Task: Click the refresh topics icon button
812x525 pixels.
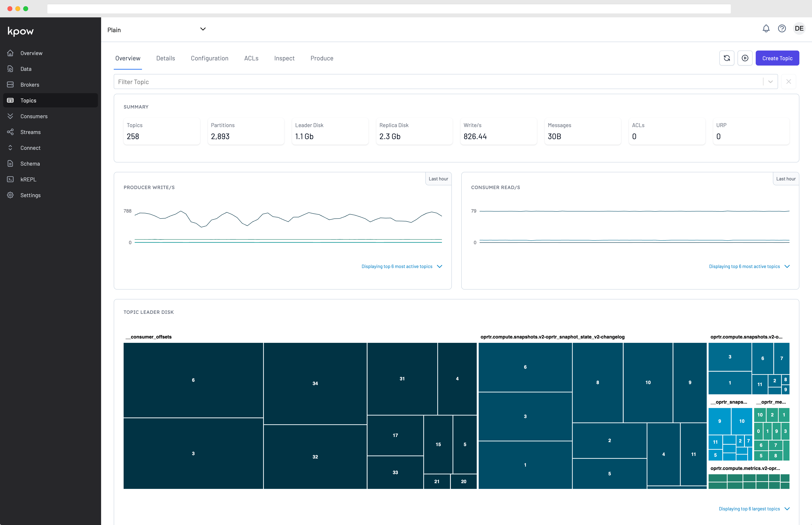Action: [726, 58]
